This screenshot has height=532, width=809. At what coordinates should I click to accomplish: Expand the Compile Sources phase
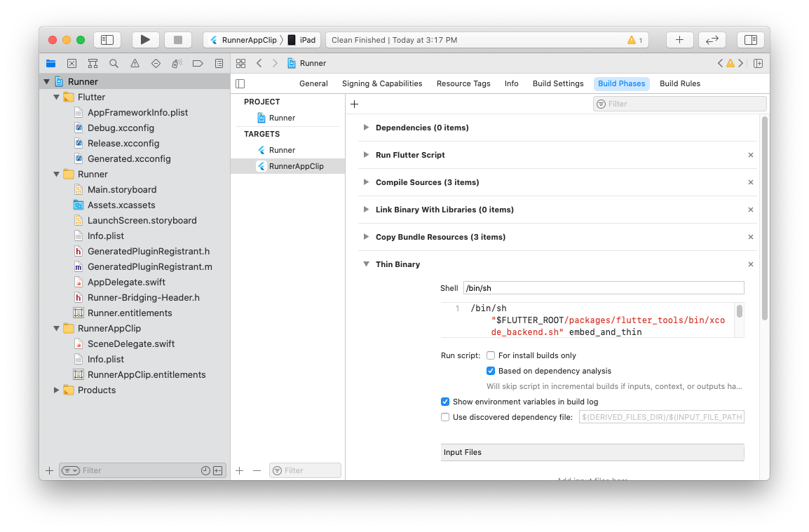click(366, 182)
